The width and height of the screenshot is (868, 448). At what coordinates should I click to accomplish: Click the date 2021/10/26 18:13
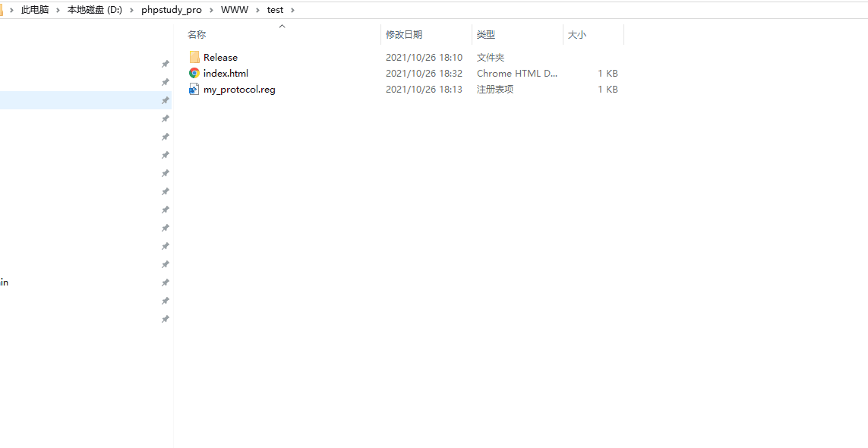(424, 89)
